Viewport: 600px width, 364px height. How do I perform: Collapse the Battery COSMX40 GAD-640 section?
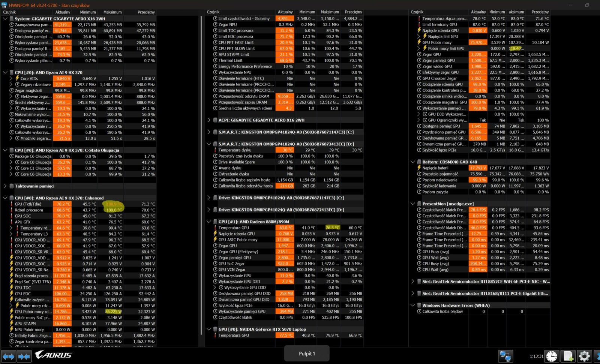pyautogui.click(x=413, y=162)
